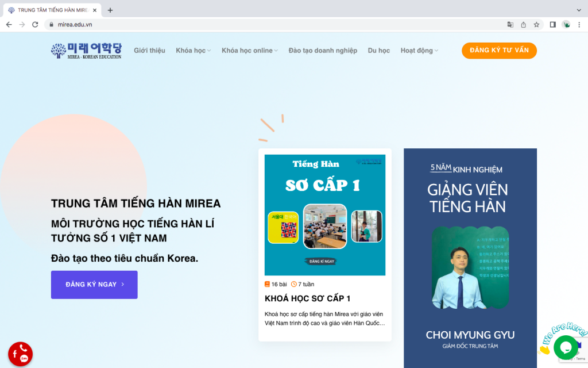
Task: Expand the Khóa học online dropdown
Action: coord(249,51)
